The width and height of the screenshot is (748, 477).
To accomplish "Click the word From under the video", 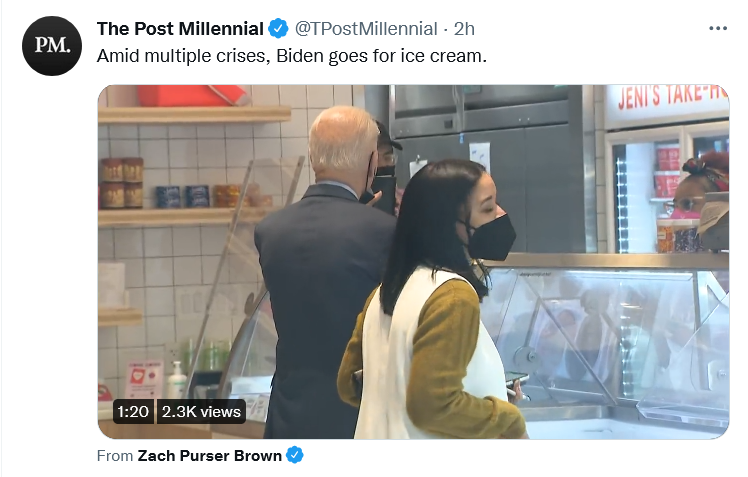I will [x=114, y=456].
